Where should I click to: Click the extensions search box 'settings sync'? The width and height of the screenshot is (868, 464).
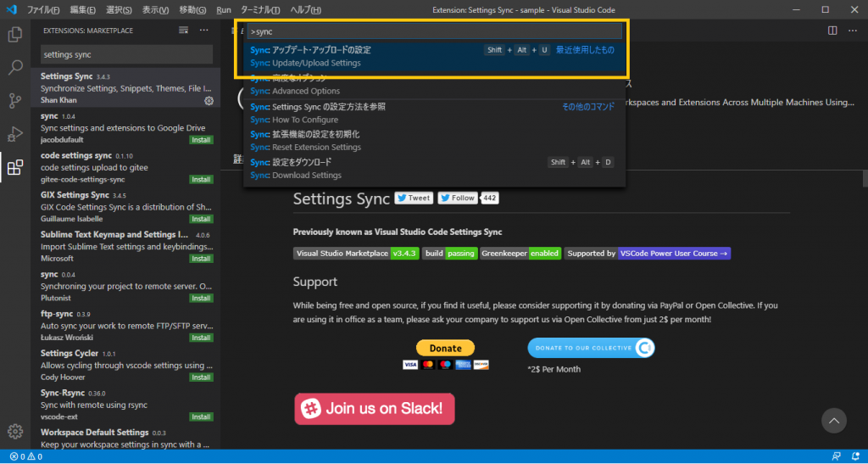(x=127, y=54)
